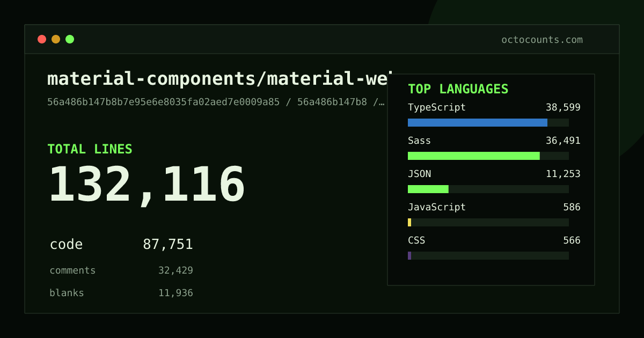Click the red close window dot
Viewport: 644px width, 338px height.
point(42,39)
